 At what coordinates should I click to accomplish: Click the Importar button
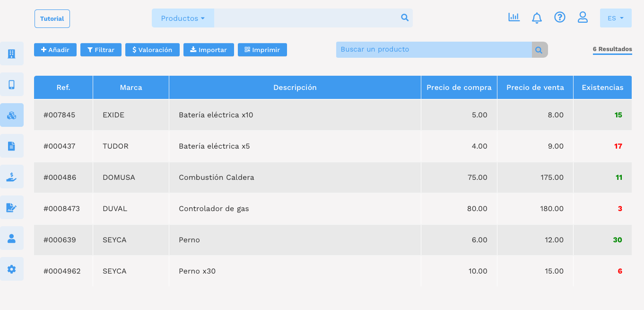(209, 49)
